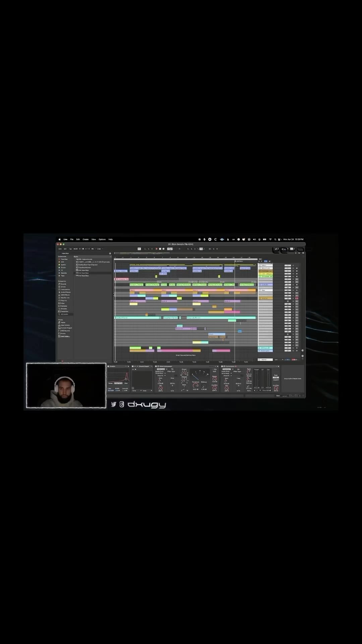Image resolution: width=362 pixels, height=644 pixels.
Task: Unfold the Bass track
Action: 260,290
